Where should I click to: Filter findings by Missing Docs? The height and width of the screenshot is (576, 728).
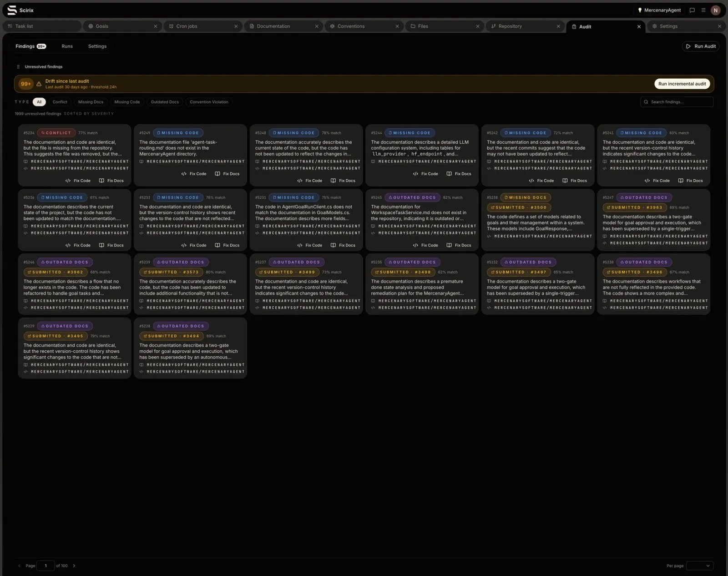point(91,102)
